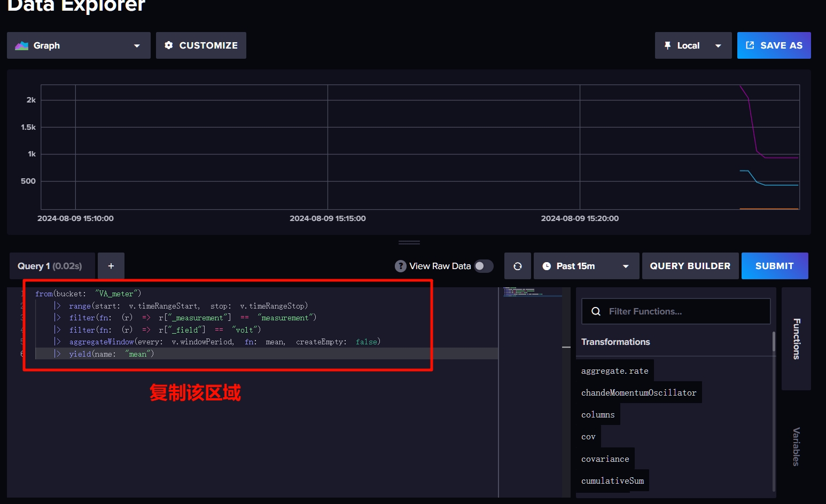The height and width of the screenshot is (504, 826).
Task: Open the Graph visualization type dropdown
Action: (x=79, y=45)
